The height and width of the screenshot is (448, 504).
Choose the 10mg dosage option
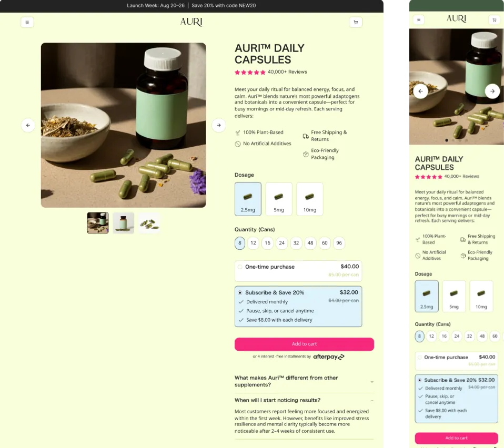(x=309, y=199)
